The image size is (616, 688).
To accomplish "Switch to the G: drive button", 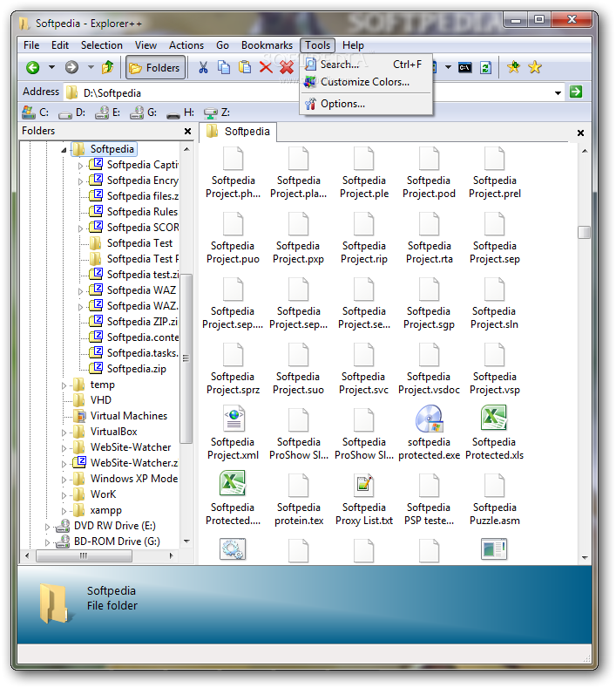I will (x=144, y=112).
